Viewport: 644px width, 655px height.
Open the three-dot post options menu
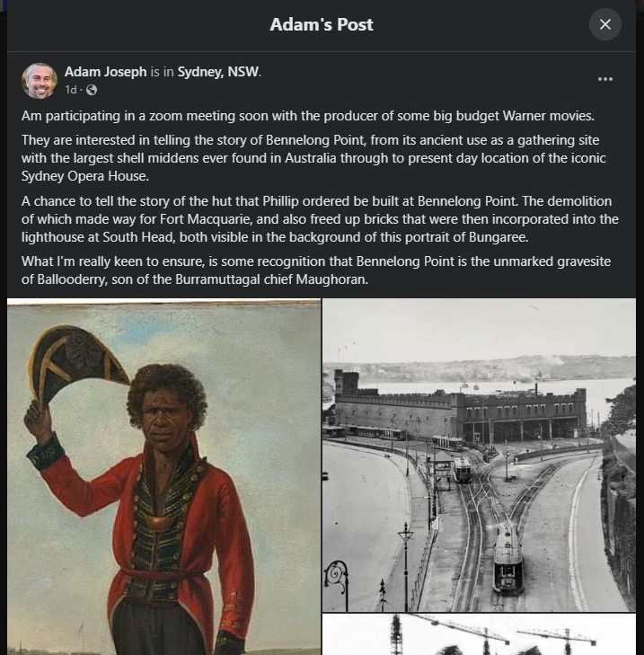tap(604, 79)
